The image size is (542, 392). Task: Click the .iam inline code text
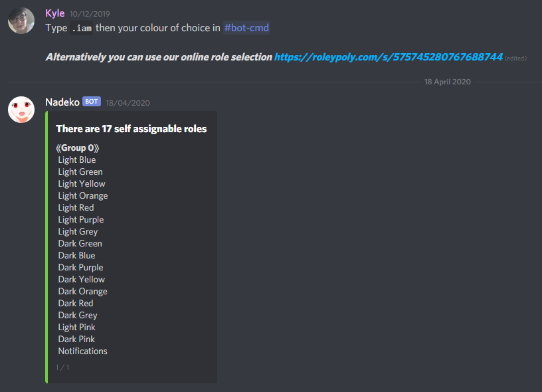[x=82, y=28]
